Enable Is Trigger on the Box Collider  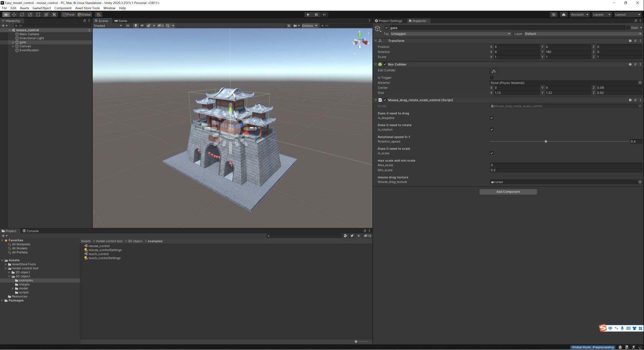tap(492, 78)
